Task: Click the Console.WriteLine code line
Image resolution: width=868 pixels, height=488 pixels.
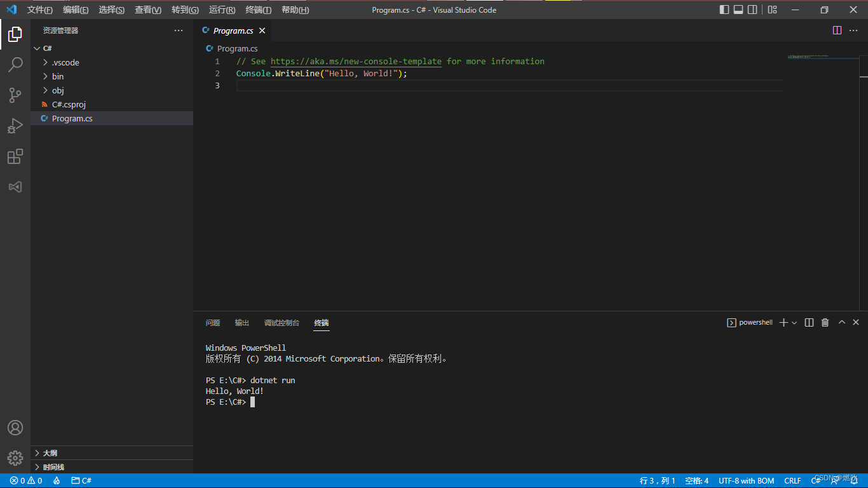Action: pyautogui.click(x=322, y=74)
